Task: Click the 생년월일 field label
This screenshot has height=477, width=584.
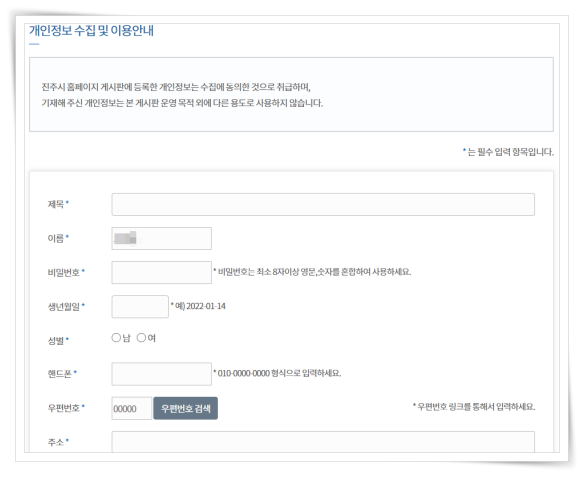Action: pyautogui.click(x=64, y=306)
